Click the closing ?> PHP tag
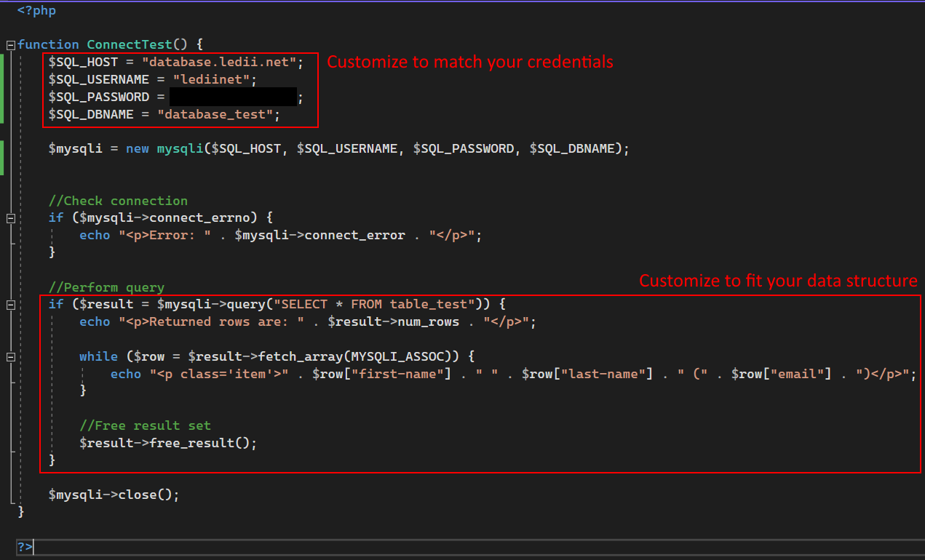The height and width of the screenshot is (560, 925). coord(25,547)
